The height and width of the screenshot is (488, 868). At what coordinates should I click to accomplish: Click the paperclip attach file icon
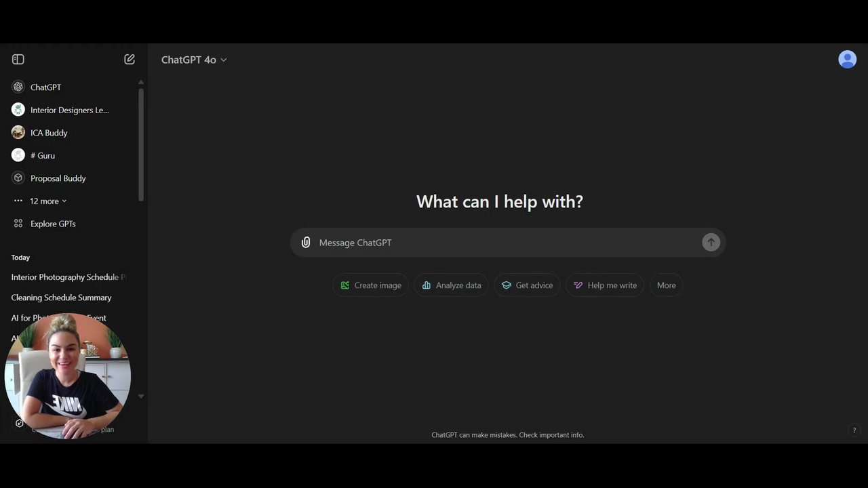(x=306, y=242)
